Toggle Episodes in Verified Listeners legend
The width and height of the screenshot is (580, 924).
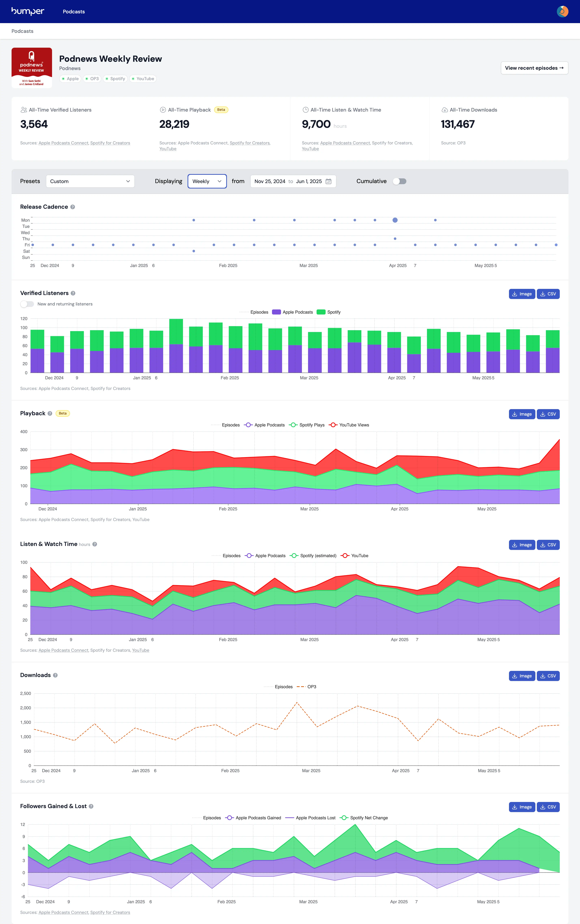click(x=254, y=312)
